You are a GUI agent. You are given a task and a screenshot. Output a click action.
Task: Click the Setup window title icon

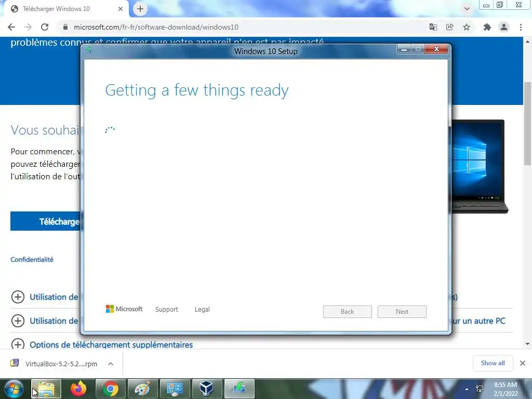88,50
